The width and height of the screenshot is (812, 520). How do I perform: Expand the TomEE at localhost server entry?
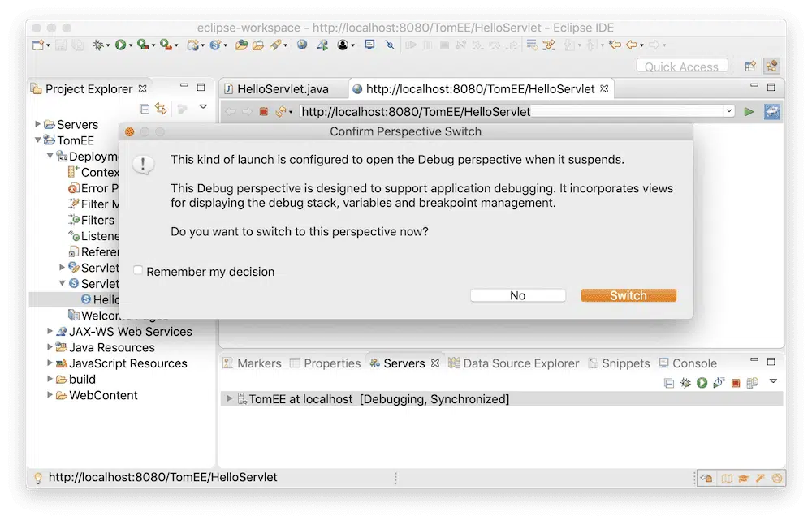[230, 399]
